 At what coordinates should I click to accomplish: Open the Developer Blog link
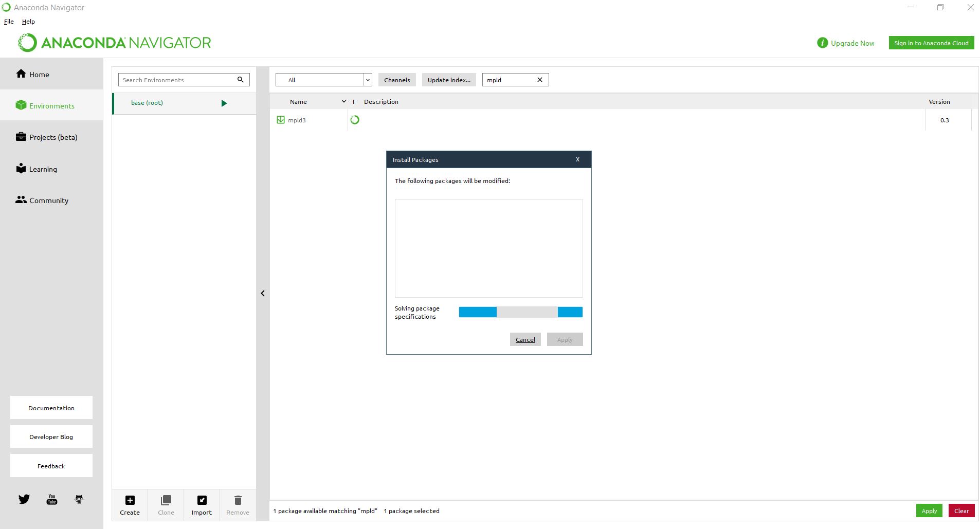(51, 436)
